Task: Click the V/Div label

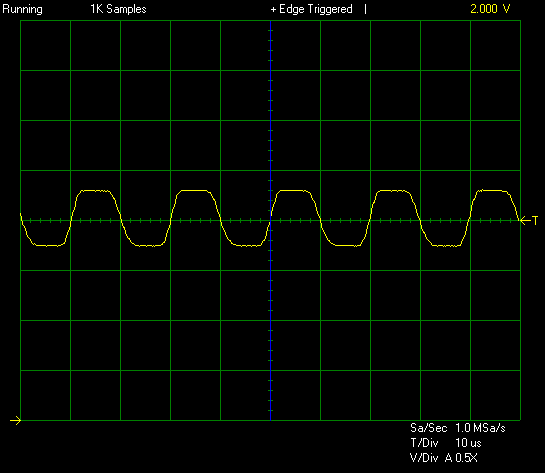Action: pos(424,458)
